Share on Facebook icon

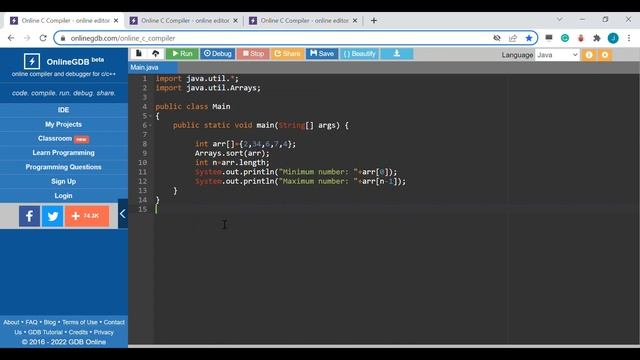(x=29, y=216)
